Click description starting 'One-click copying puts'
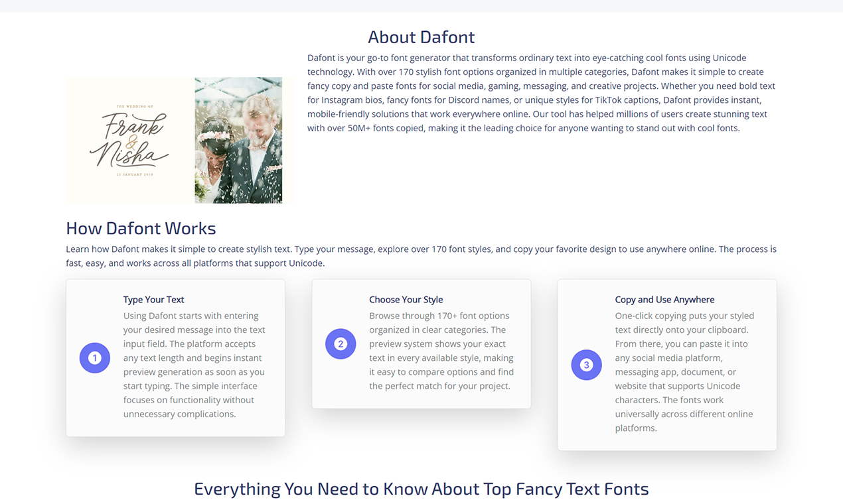Screen dimensions: 843x504 point(685,372)
